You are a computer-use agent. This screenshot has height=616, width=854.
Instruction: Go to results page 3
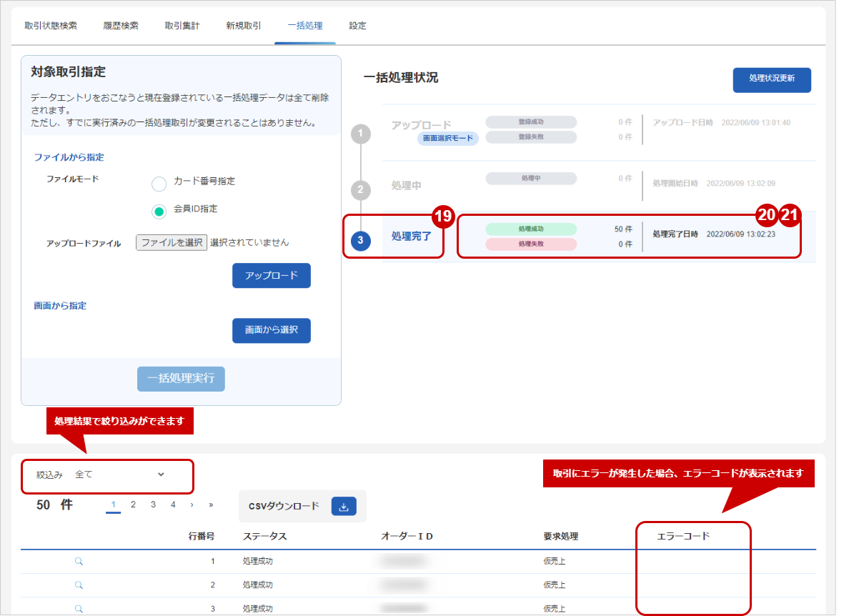point(153,505)
